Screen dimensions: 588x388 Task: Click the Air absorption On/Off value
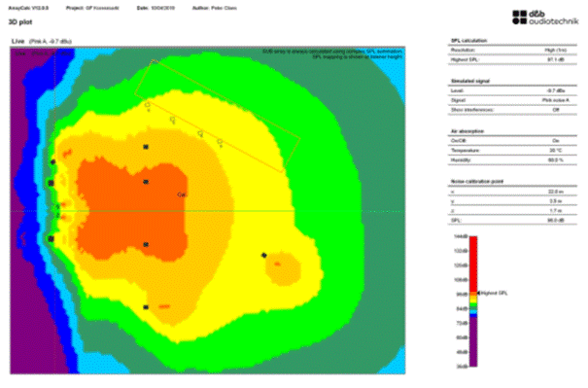[556, 141]
